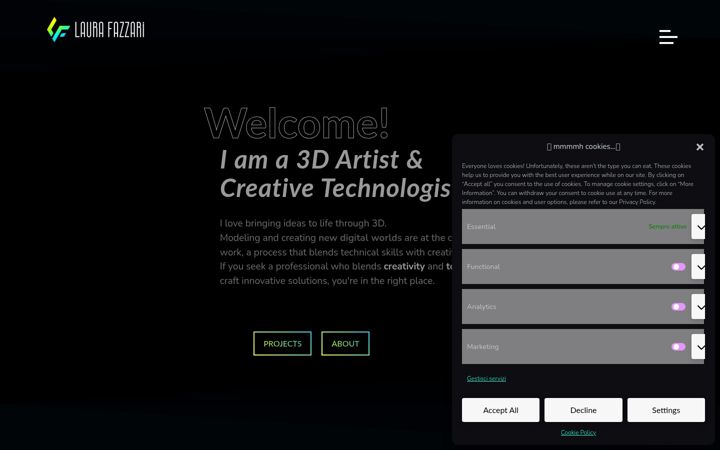The image size is (720, 450).
Task: Decline cookies with the Decline button
Action: coord(583,410)
